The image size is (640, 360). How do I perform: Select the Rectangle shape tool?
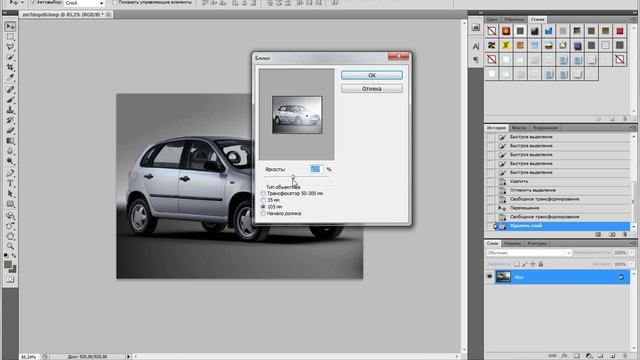coord(10,204)
